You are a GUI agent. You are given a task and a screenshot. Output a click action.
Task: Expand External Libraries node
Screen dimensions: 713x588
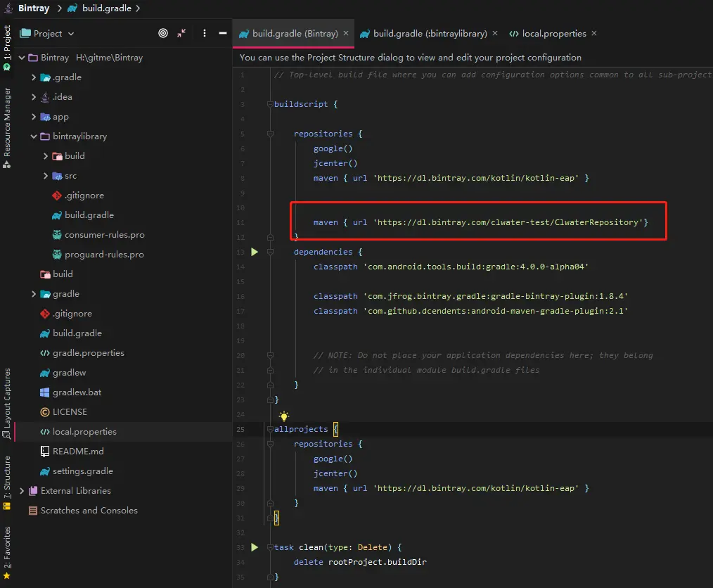[22, 491]
